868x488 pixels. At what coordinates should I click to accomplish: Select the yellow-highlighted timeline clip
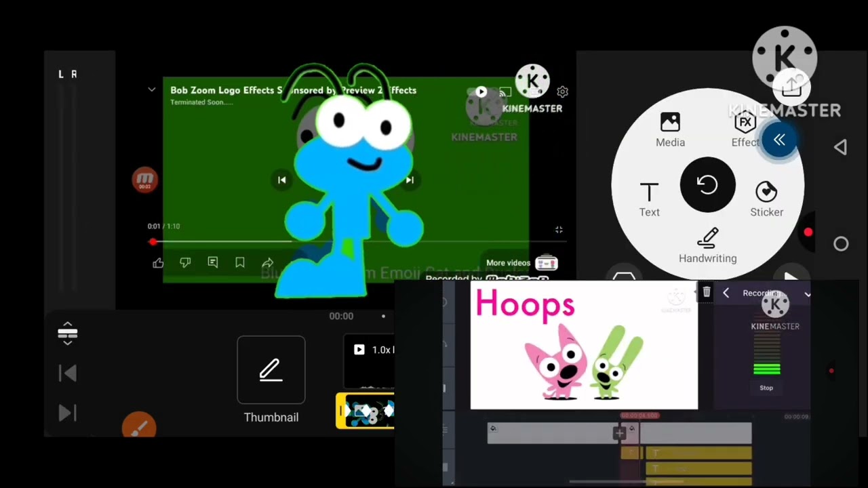click(366, 411)
